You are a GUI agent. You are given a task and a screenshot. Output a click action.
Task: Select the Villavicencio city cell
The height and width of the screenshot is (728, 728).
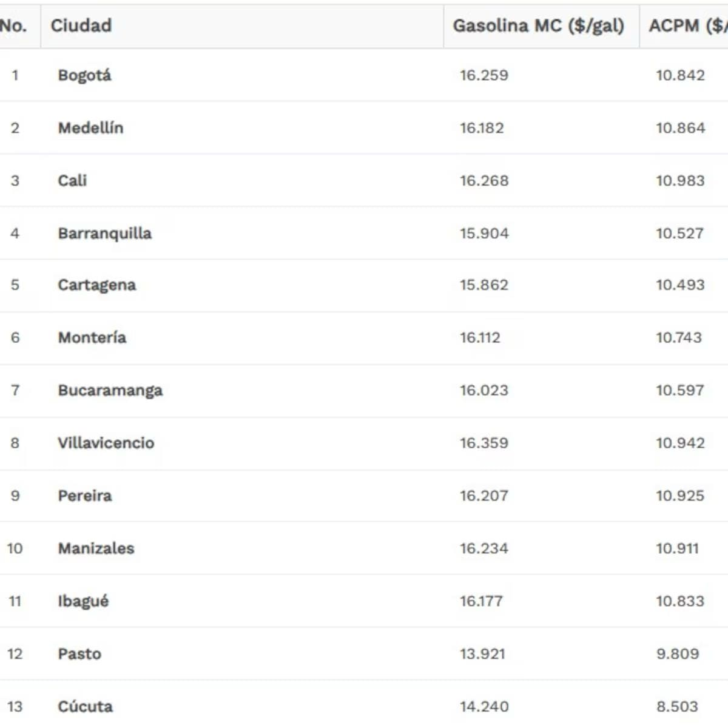pos(106,443)
